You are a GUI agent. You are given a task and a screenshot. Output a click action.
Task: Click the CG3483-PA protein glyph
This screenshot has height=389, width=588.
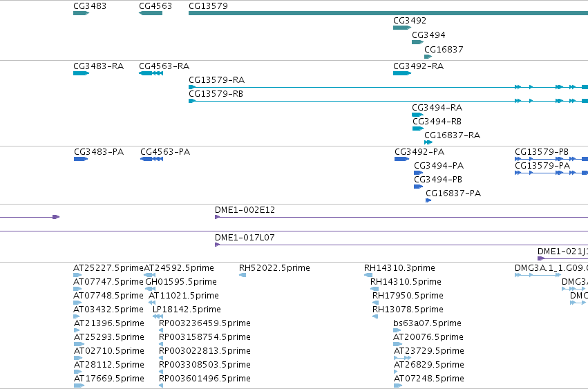tap(81, 159)
